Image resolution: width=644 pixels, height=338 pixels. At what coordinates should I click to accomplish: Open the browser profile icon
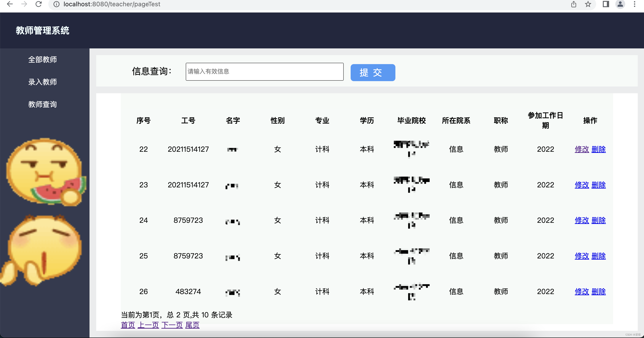coord(620,4)
